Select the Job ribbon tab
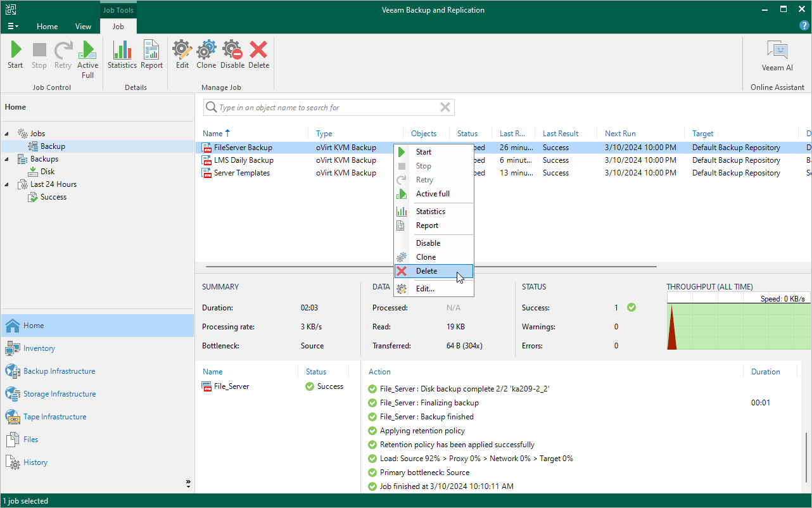The height and width of the screenshot is (508, 812). tap(118, 27)
